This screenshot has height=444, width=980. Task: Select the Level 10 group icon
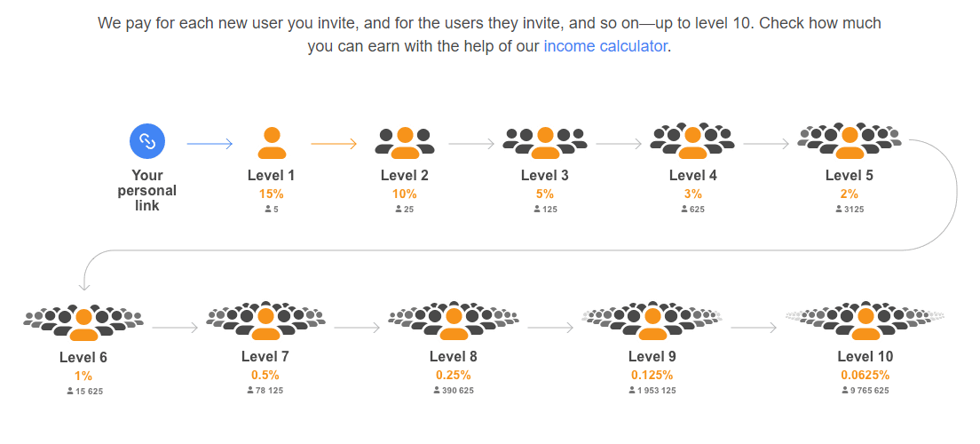pyautogui.click(x=865, y=321)
